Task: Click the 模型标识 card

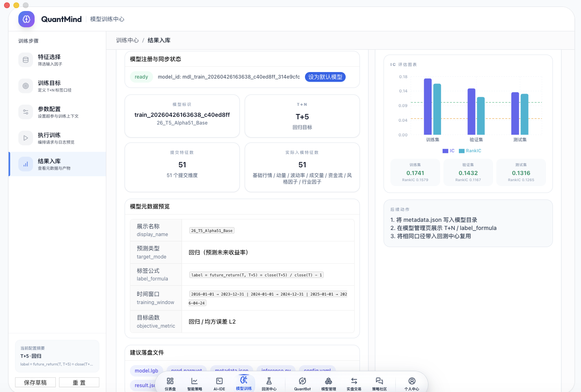Action: coord(182,116)
